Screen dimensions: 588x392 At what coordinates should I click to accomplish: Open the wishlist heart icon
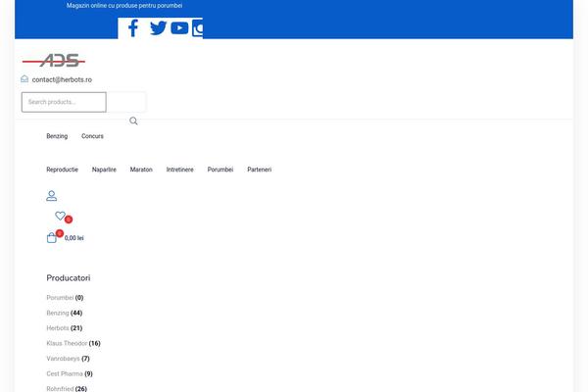tap(60, 216)
